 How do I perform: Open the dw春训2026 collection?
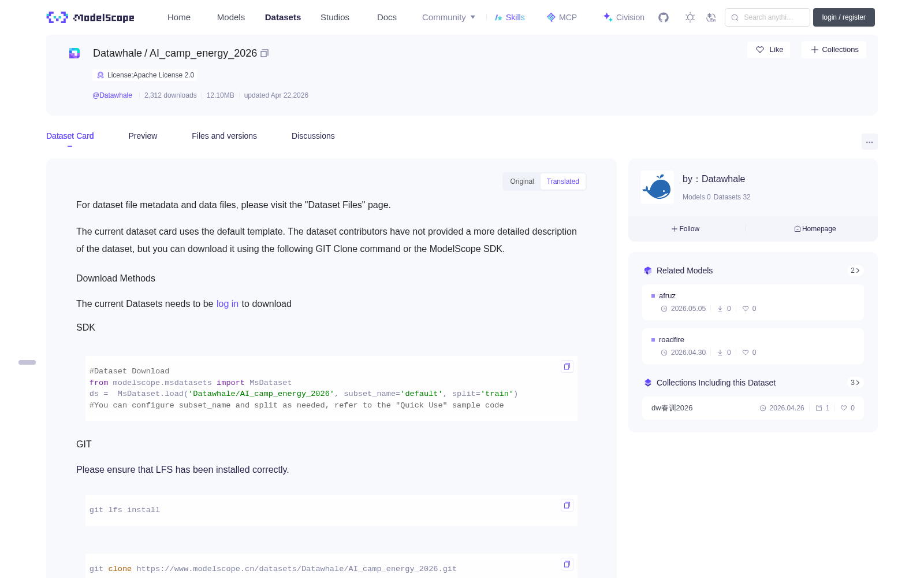pos(753,408)
